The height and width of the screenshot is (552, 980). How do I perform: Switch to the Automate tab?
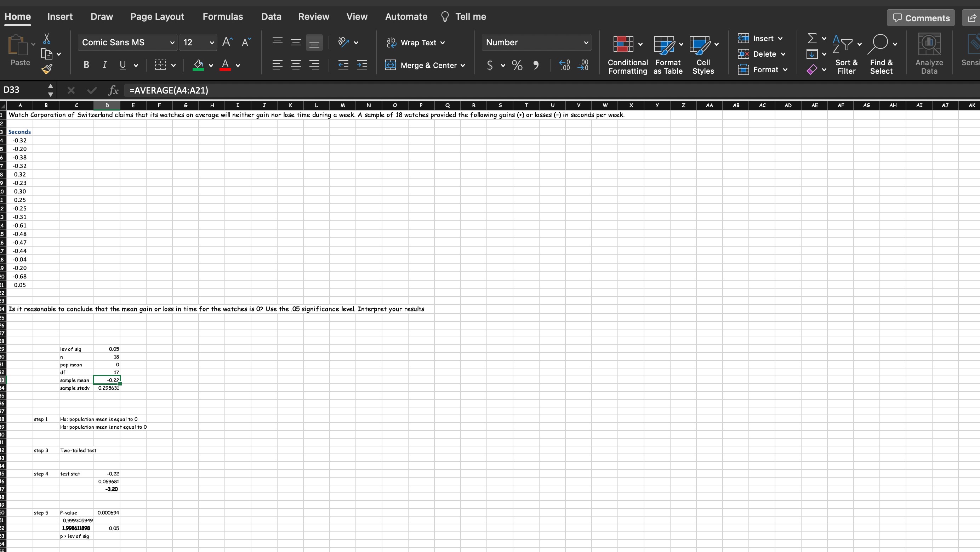406,16
